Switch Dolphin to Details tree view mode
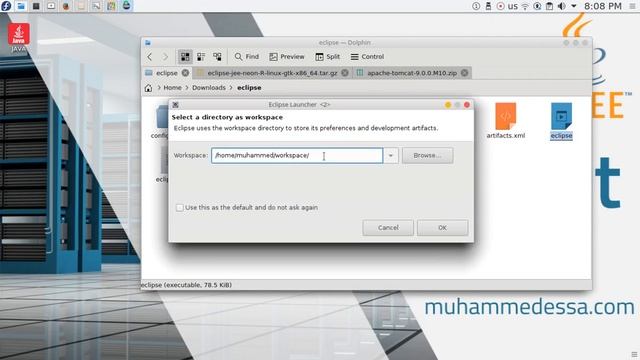 (x=217, y=57)
